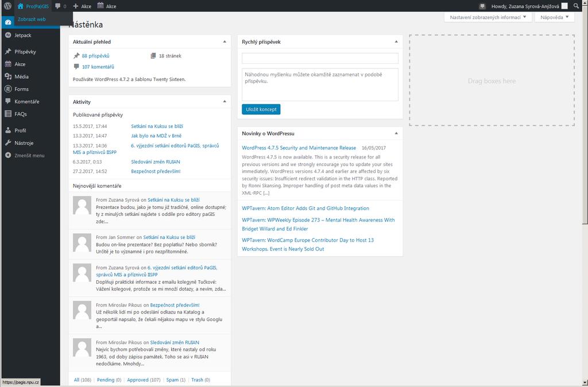Click the Akce calendar sidebar icon
Screen dimensions: 588x387
(x=8, y=64)
